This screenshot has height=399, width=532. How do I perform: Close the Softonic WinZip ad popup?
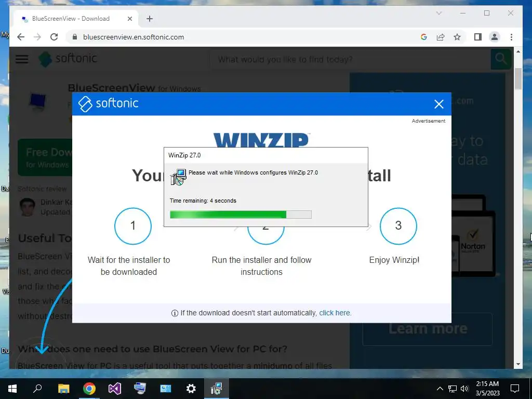(x=438, y=104)
